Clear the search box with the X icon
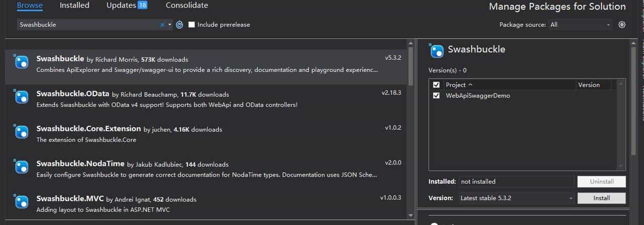This screenshot has width=644, height=225. tap(163, 25)
